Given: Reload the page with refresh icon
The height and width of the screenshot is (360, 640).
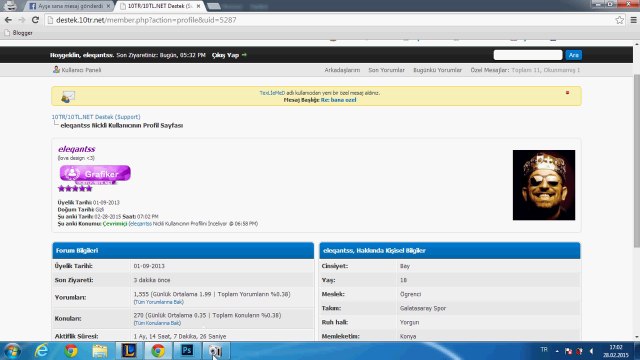Looking at the screenshot, I should coord(35,20).
